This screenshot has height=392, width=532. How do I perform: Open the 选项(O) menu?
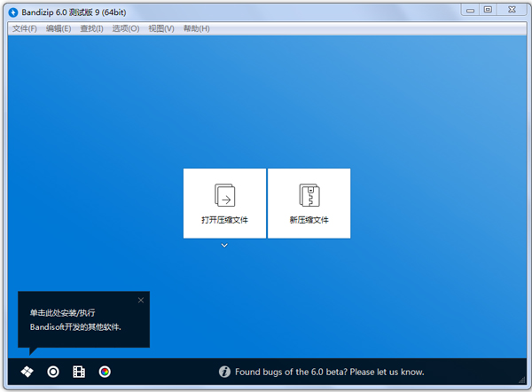[x=126, y=28]
